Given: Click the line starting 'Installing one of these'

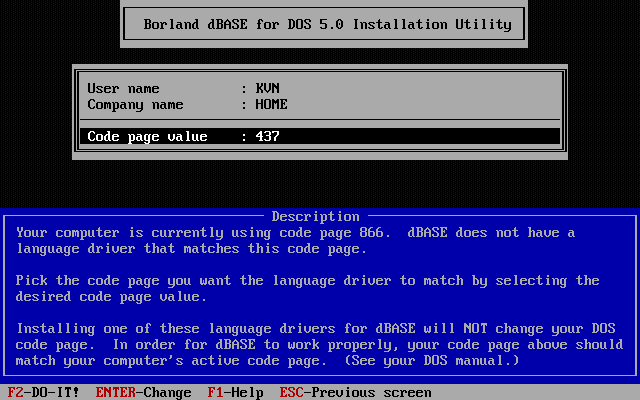Looking at the screenshot, I should [316, 328].
